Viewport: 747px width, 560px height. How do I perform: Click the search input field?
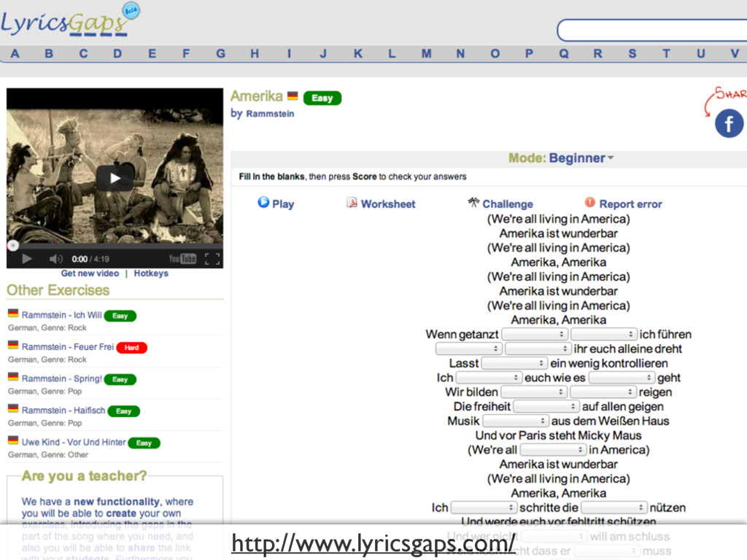coord(651,31)
